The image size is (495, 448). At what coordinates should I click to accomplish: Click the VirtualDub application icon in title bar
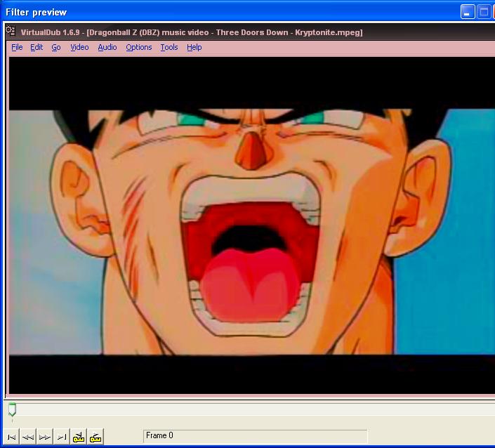point(11,31)
